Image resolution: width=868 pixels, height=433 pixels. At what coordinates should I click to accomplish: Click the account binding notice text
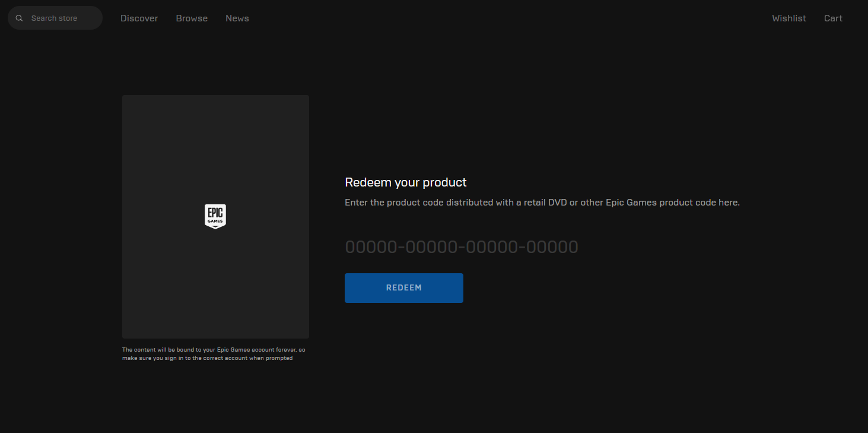click(x=214, y=354)
